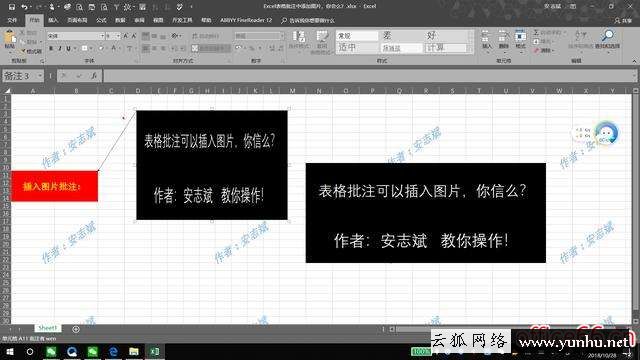Apply the 好 cell style
Screen dimensions: 640x360
pyautogui.click(x=445, y=36)
